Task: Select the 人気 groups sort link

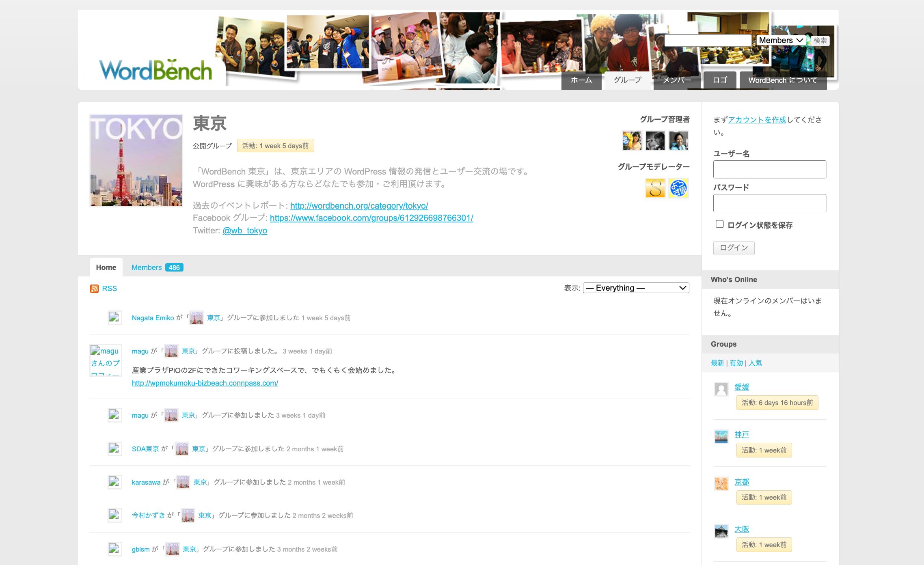Action: [755, 363]
